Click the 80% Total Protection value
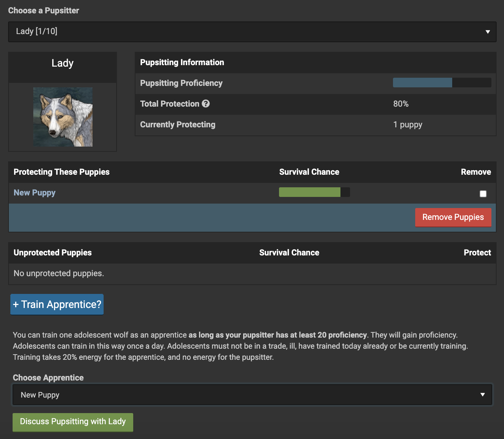Screen dimensions: 504x439 click(x=401, y=104)
